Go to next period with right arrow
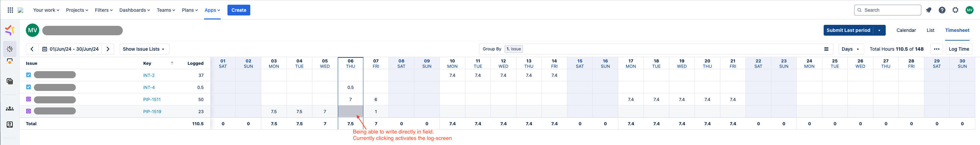 (x=108, y=49)
